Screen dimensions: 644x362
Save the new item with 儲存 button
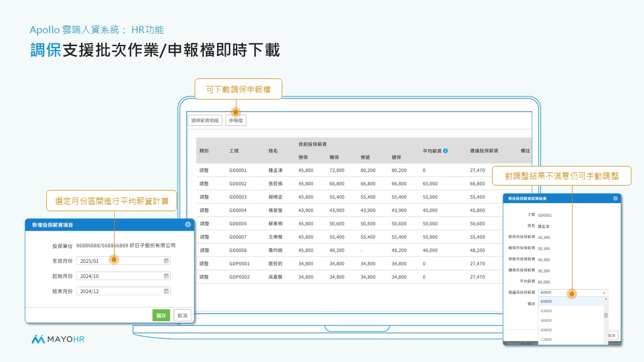coord(162,315)
